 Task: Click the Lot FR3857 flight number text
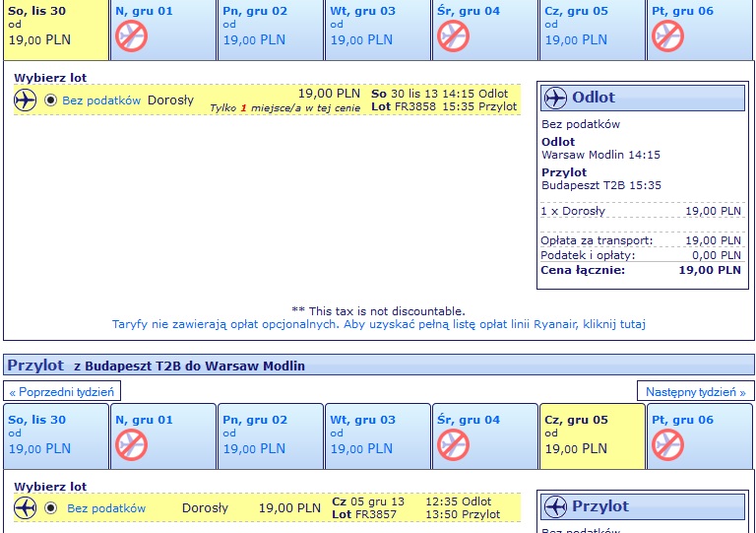pos(364,514)
